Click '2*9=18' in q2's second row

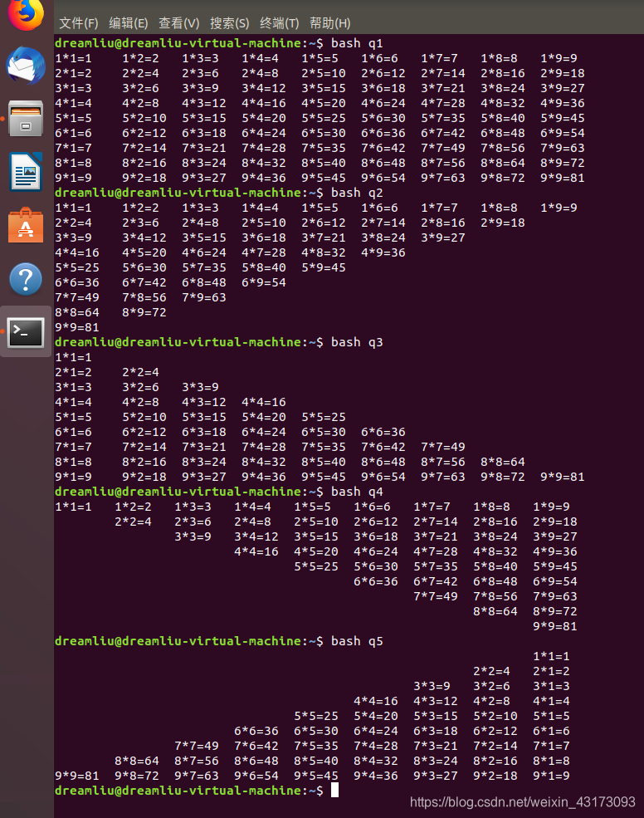(x=503, y=223)
